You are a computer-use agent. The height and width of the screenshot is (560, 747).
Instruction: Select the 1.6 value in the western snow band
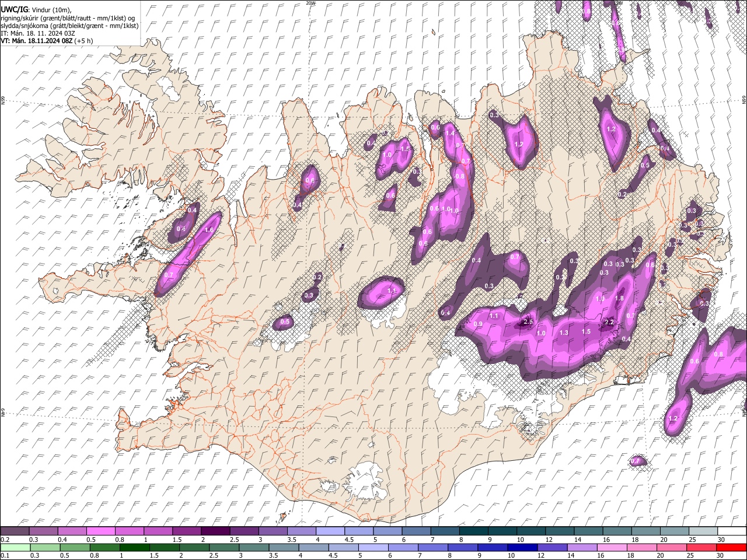click(x=210, y=230)
